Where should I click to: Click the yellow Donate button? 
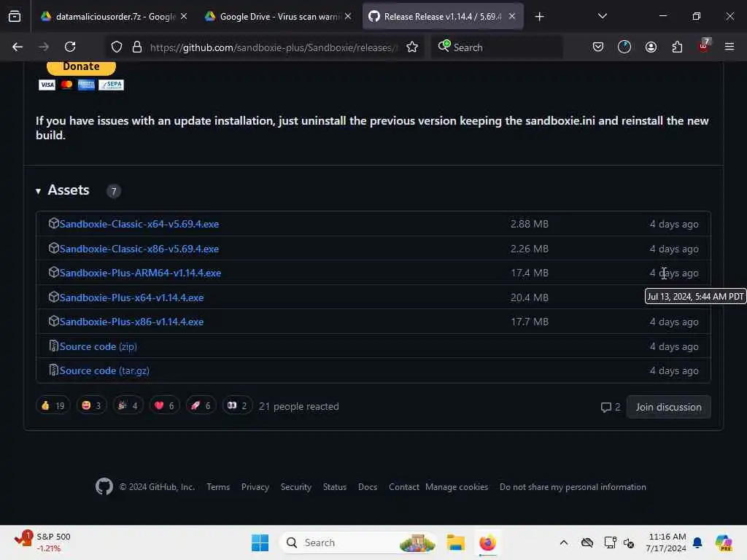coord(81,66)
